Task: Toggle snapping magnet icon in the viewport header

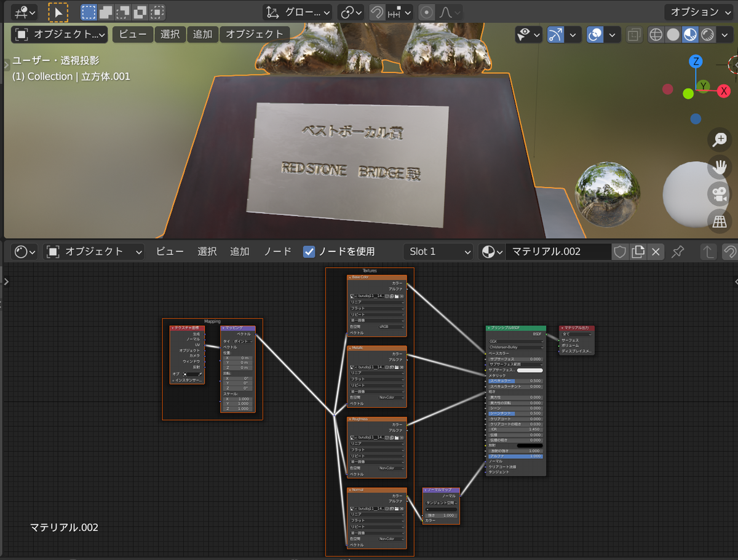Action: coord(377,12)
